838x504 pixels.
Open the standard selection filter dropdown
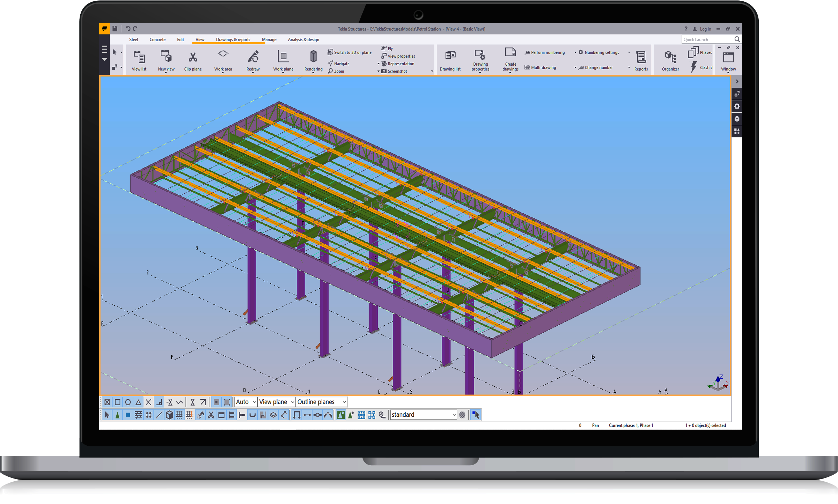423,415
